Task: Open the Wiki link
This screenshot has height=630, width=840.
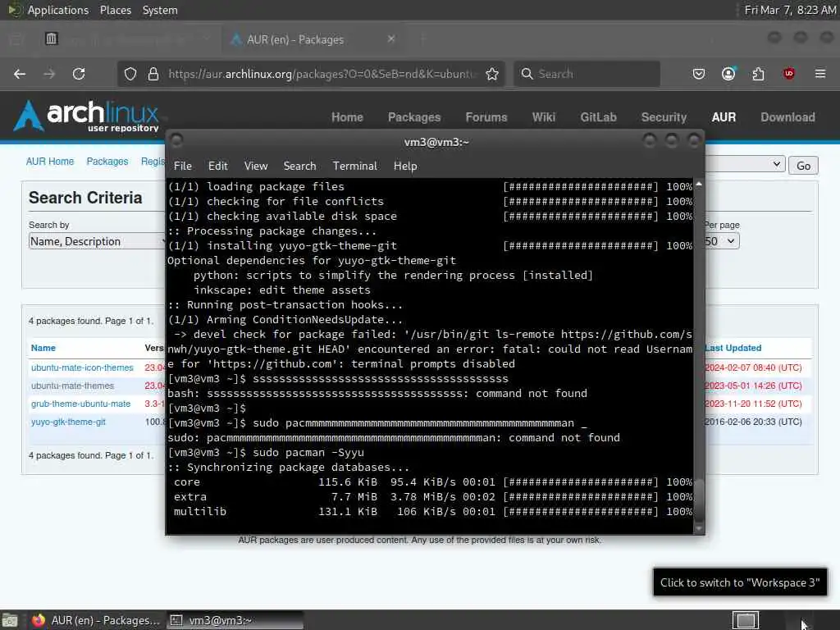Action: (x=543, y=117)
